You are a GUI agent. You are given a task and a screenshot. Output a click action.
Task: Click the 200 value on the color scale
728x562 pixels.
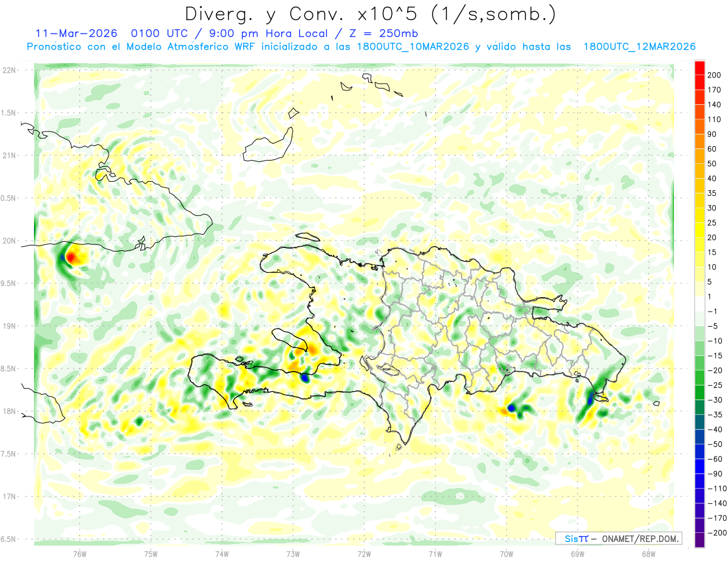coord(714,75)
